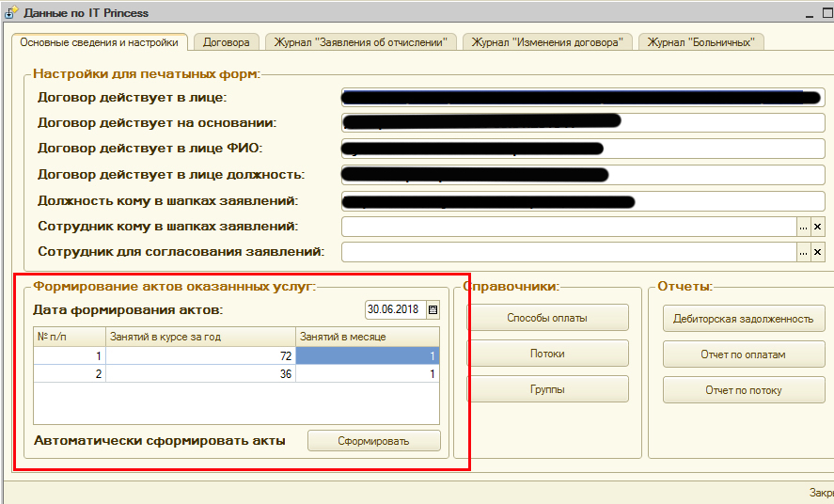The height and width of the screenshot is (504, 834).
Task: Open the 'Дебиторская задолженность' report
Action: pyautogui.click(x=743, y=319)
